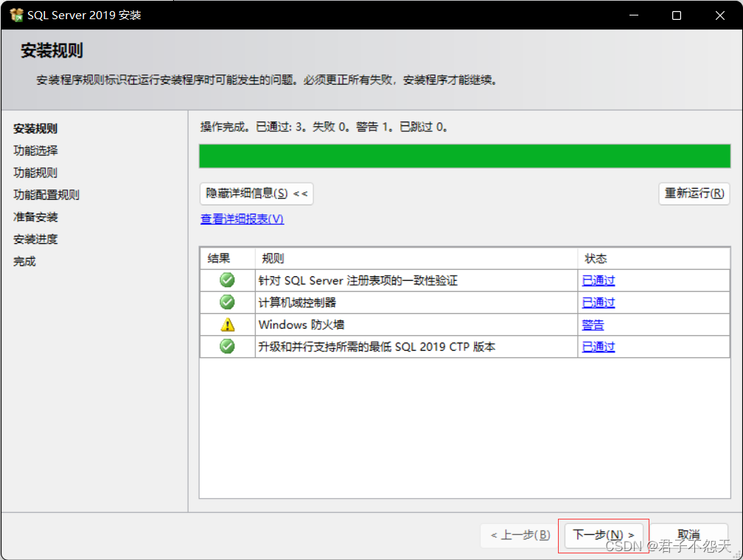Go back with 上一步(B) button
This screenshot has width=743, height=560.
coord(520,536)
